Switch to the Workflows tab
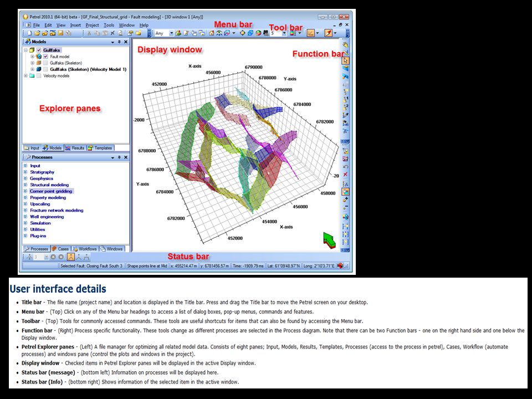532x399 pixels. pos(85,249)
